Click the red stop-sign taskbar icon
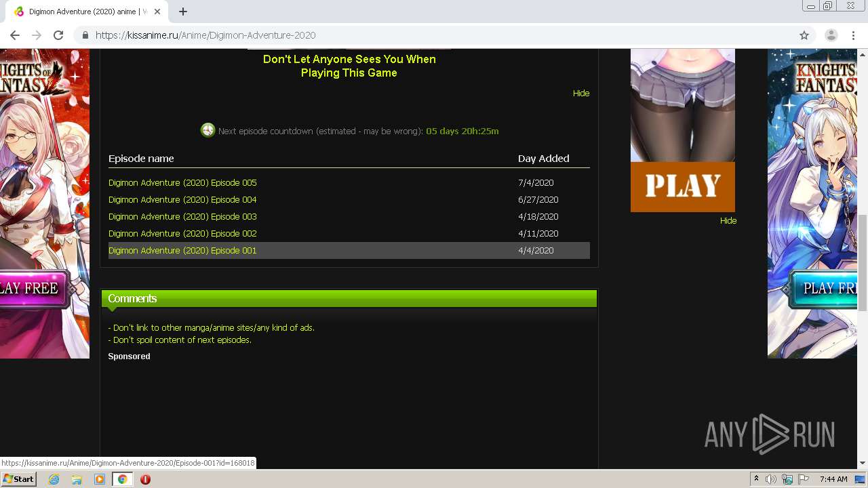This screenshot has height=488, width=868. pos(145,479)
